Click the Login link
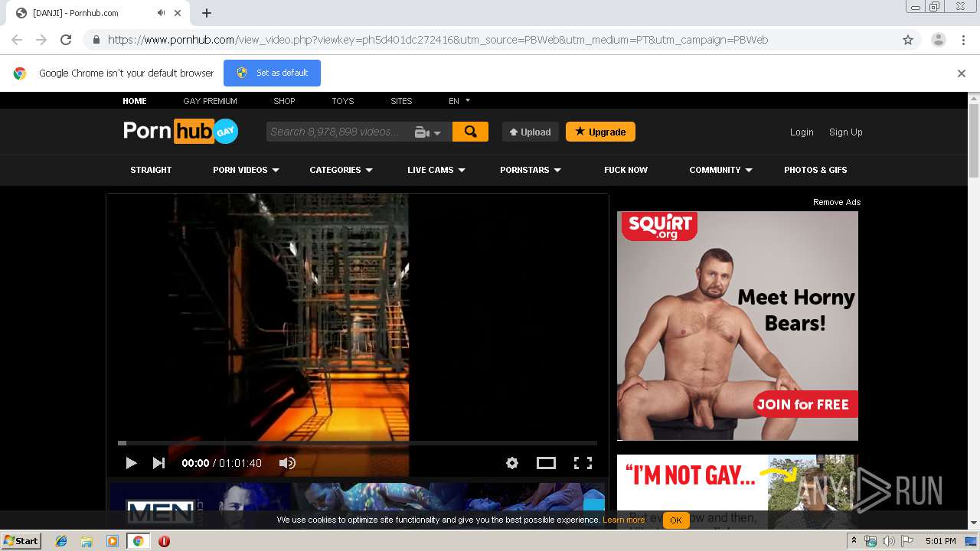The width and height of the screenshot is (980, 551). click(802, 132)
